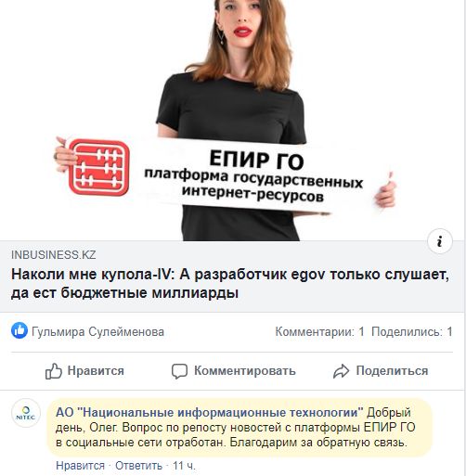
Task: Click the info icon on article preview
Action: click(440, 241)
